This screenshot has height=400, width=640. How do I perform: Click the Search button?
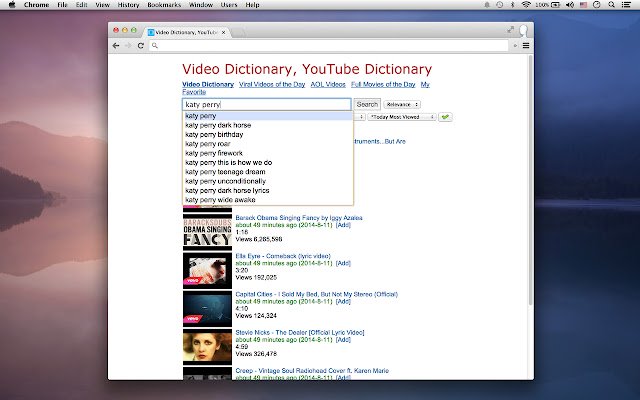[x=367, y=104]
